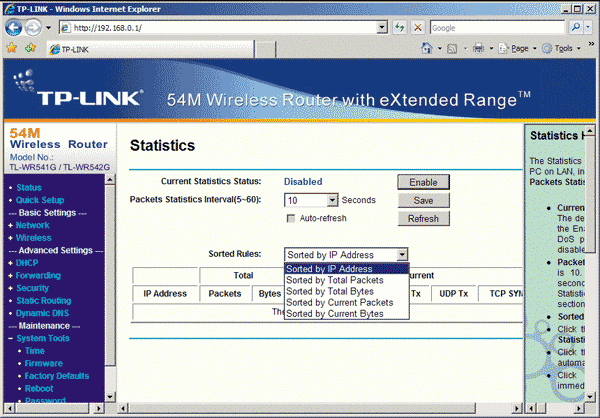The height and width of the screenshot is (418, 600).
Task: Click into the Google search box
Action: click(497, 28)
